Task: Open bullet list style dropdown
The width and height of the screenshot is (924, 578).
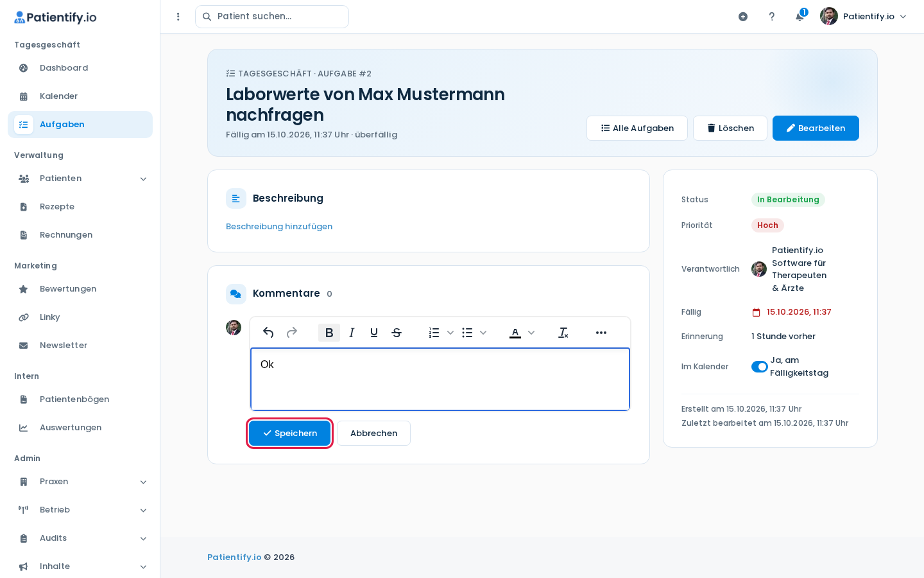Action: coord(483,333)
